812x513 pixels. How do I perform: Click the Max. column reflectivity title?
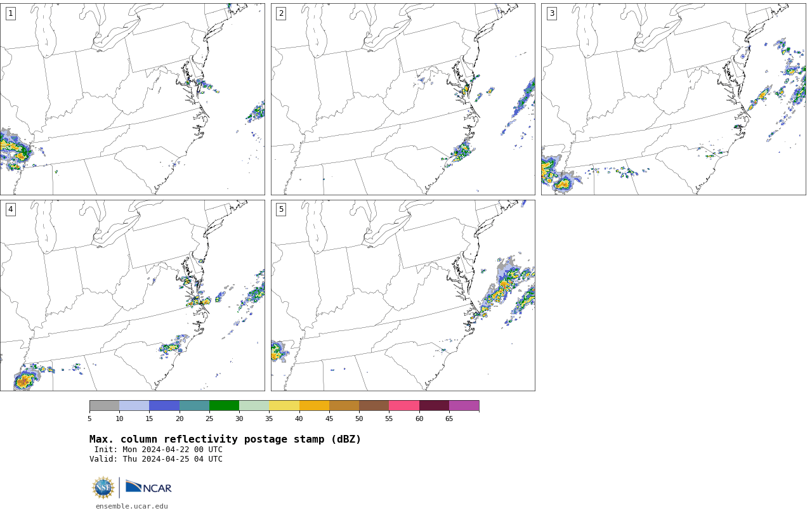(225, 439)
